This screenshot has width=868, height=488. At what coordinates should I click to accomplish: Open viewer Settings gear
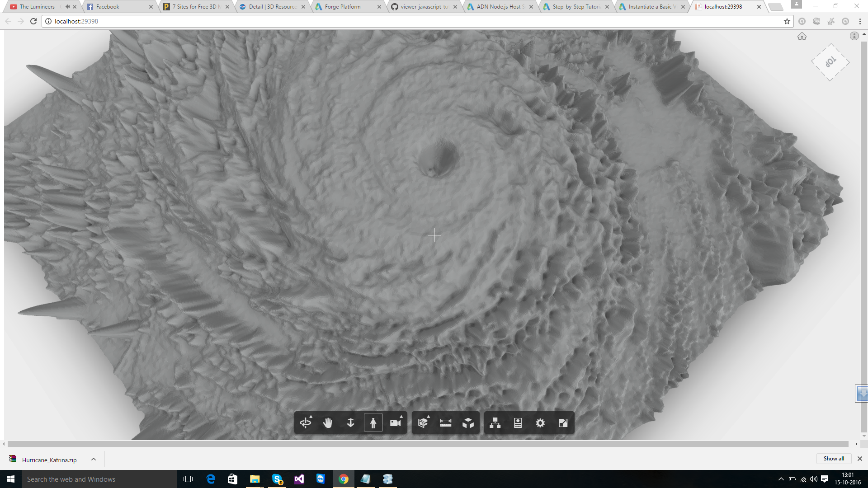540,423
